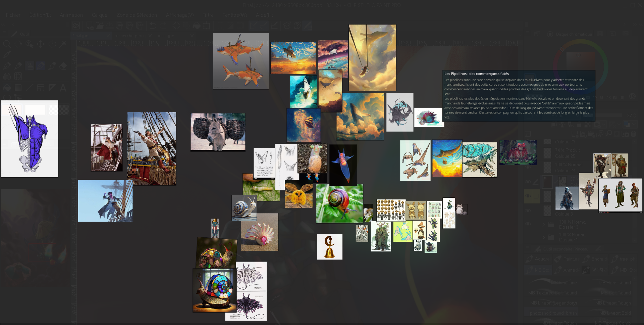Hide the Dossier 3 folder layer
The image size is (644, 325).
coord(528,224)
